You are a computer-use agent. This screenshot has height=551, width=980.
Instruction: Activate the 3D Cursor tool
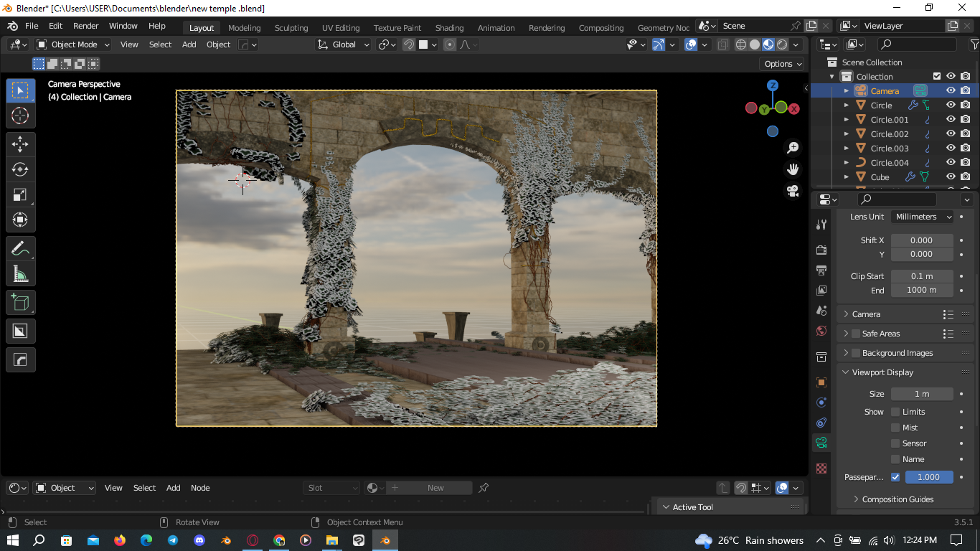coord(20,116)
